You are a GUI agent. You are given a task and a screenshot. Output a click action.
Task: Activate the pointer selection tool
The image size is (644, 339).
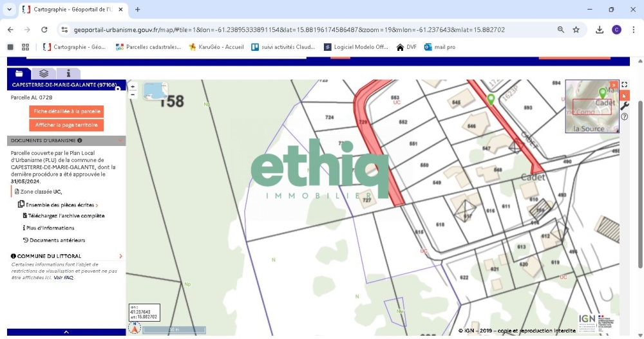click(624, 96)
